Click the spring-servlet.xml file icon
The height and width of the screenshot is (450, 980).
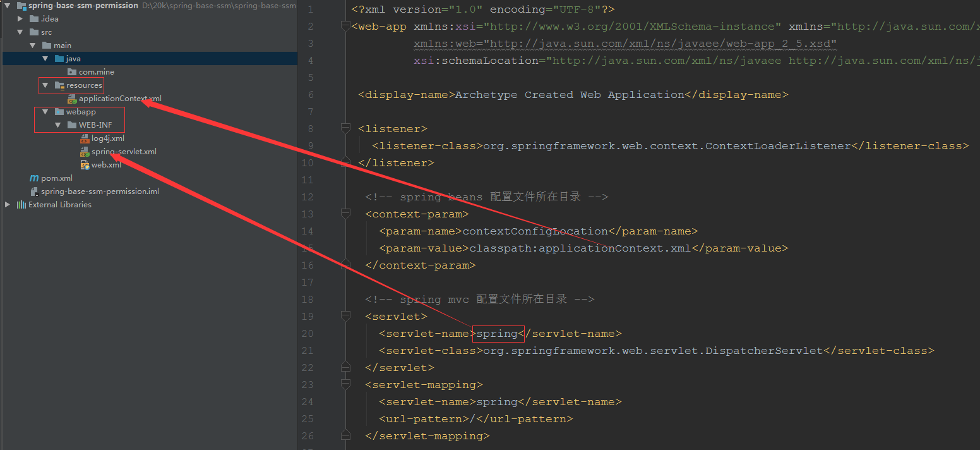85,152
